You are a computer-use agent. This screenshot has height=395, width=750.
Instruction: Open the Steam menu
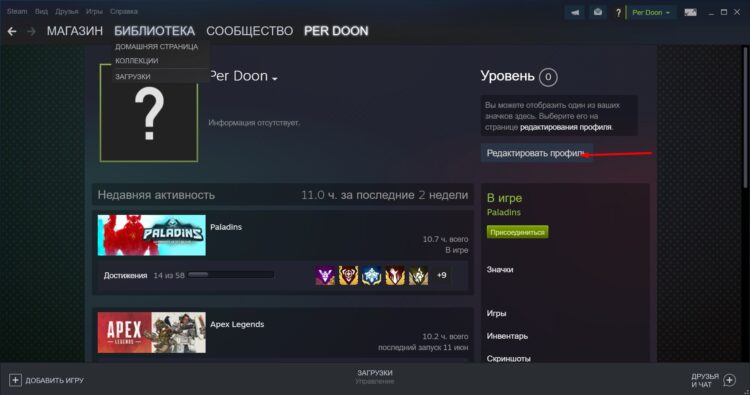pyautogui.click(x=17, y=11)
